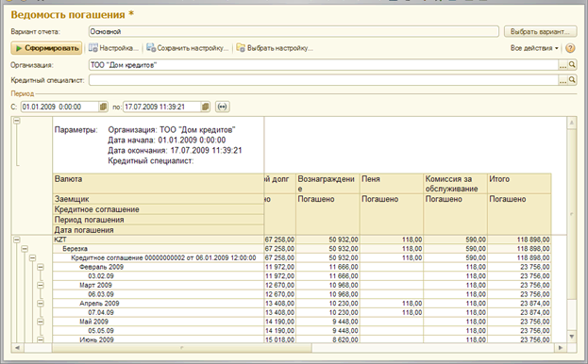Viewport: 588px width, 364px height.
Task: Click the Кредитный специалист input field
Action: click(x=323, y=80)
